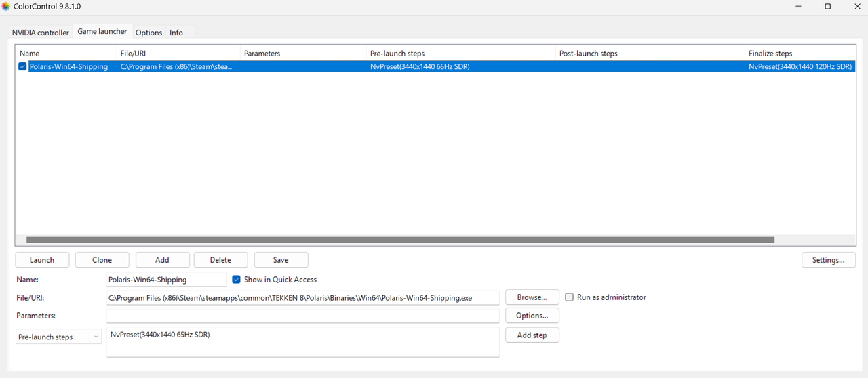Click the ColorControl app icon in title bar

(6, 6)
